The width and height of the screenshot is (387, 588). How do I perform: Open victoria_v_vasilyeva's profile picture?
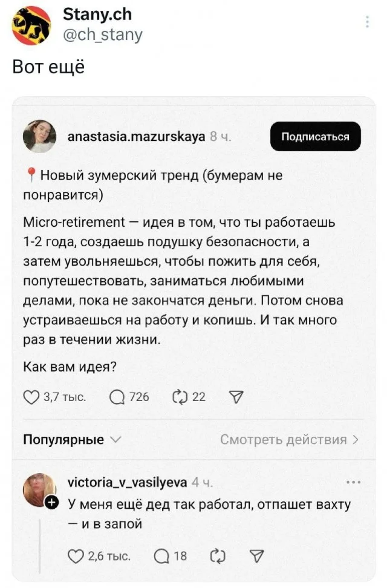pos(37,489)
